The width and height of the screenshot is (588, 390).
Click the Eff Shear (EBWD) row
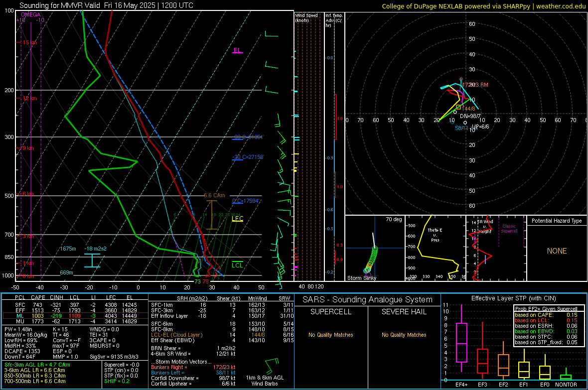tap(222, 340)
